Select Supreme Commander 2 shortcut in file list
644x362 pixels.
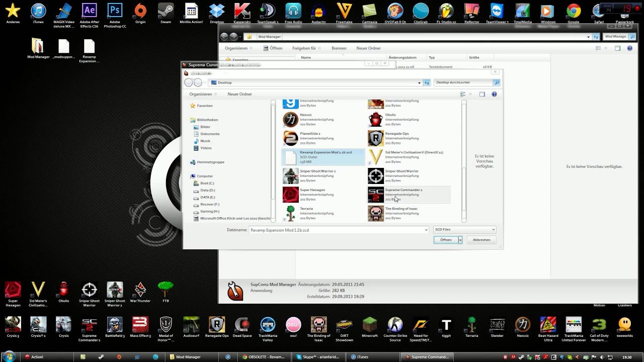(409, 195)
